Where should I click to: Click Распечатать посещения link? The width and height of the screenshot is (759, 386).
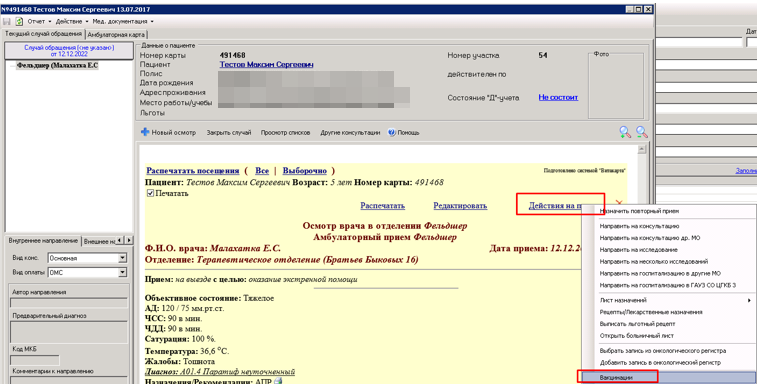point(193,170)
